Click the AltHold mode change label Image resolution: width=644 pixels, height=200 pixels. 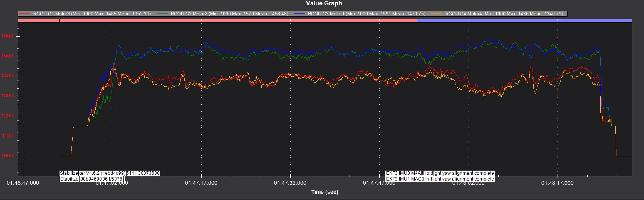pos(425,173)
